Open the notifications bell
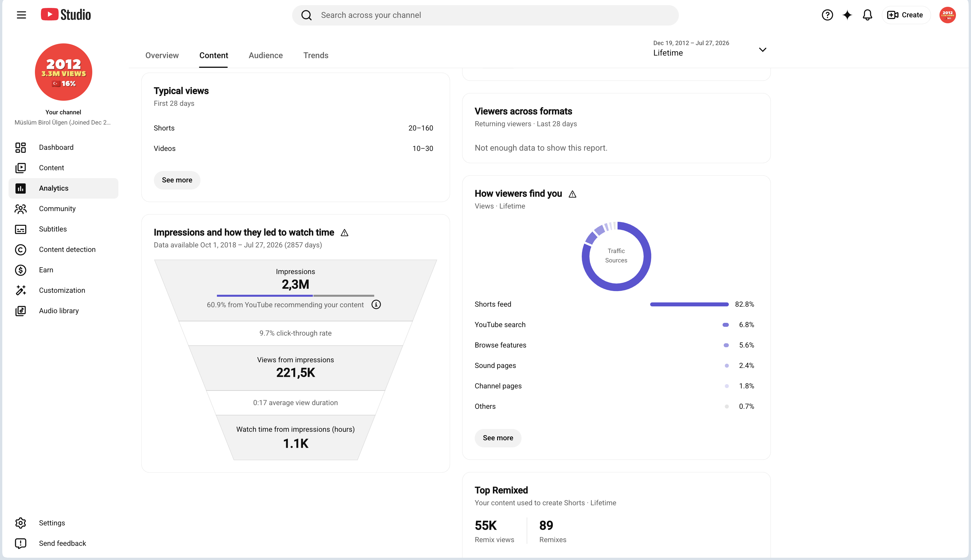The image size is (971, 560). tap(867, 15)
